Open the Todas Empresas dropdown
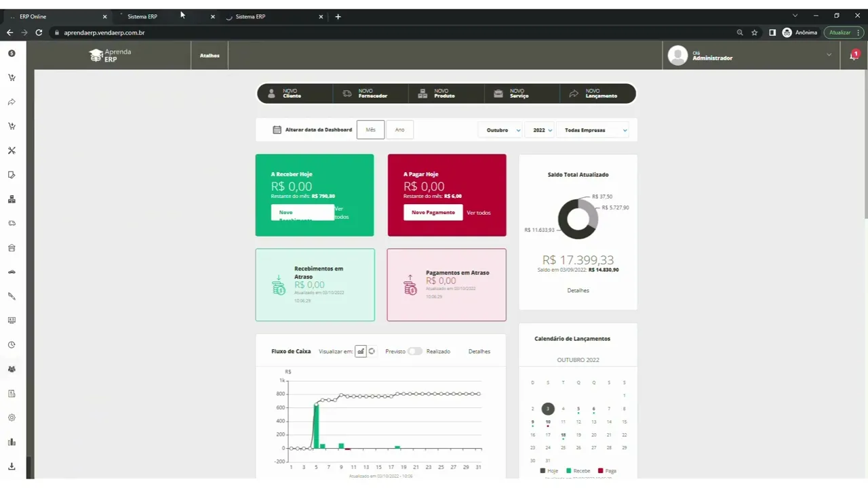 coord(593,130)
